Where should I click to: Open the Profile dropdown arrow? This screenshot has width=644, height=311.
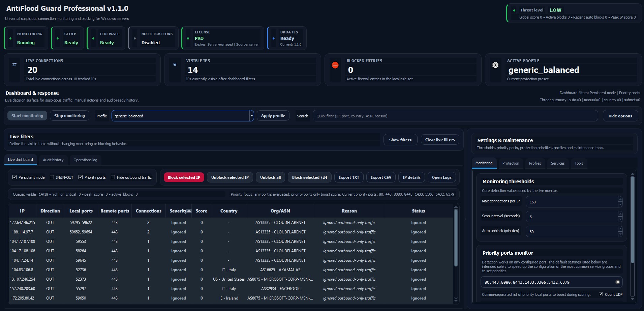(x=251, y=116)
